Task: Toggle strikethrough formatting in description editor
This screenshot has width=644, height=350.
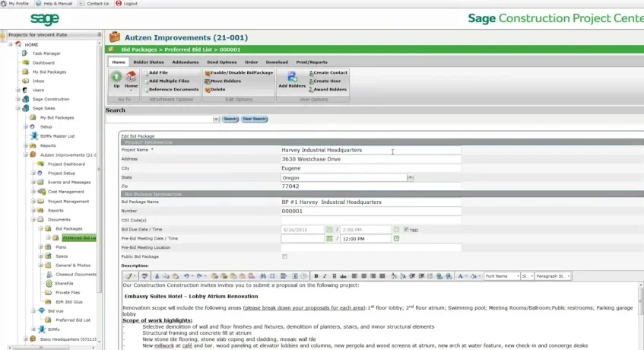Action: click(x=344, y=276)
